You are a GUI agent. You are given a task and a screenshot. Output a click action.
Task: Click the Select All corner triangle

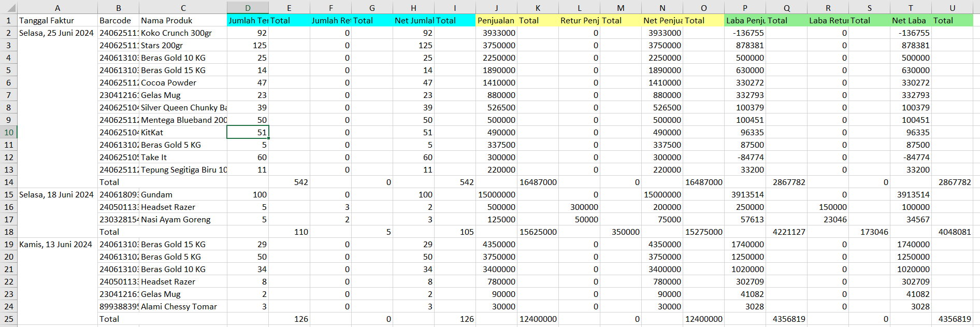(x=9, y=8)
